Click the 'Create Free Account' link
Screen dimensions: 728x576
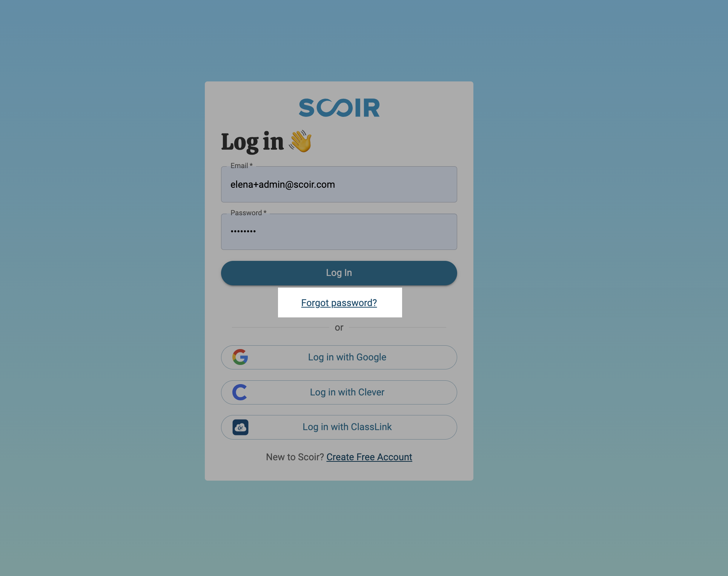click(x=369, y=457)
